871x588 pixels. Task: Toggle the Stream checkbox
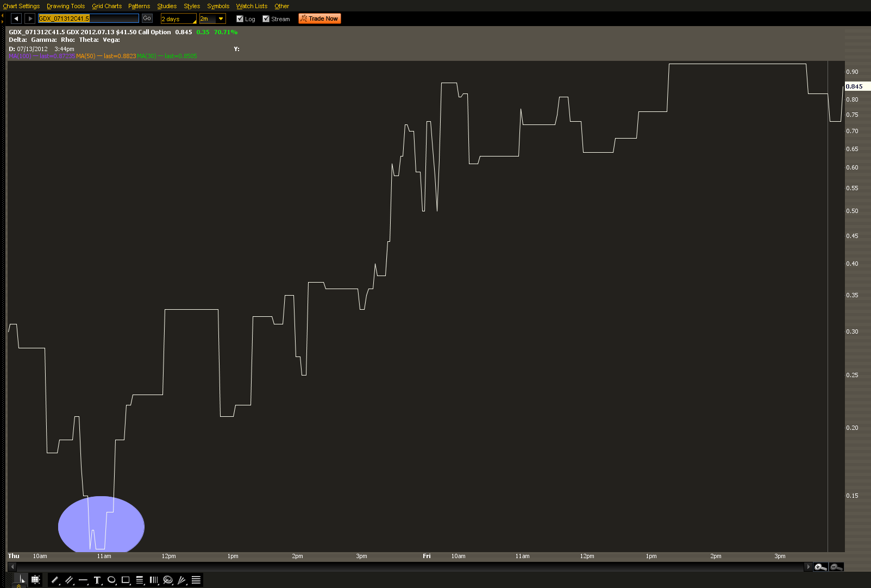pos(266,18)
